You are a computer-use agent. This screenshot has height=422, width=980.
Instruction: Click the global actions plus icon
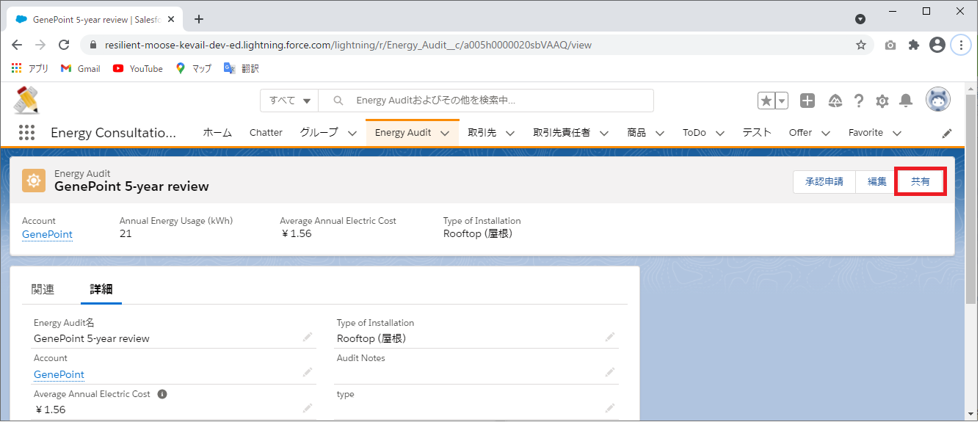pos(807,101)
